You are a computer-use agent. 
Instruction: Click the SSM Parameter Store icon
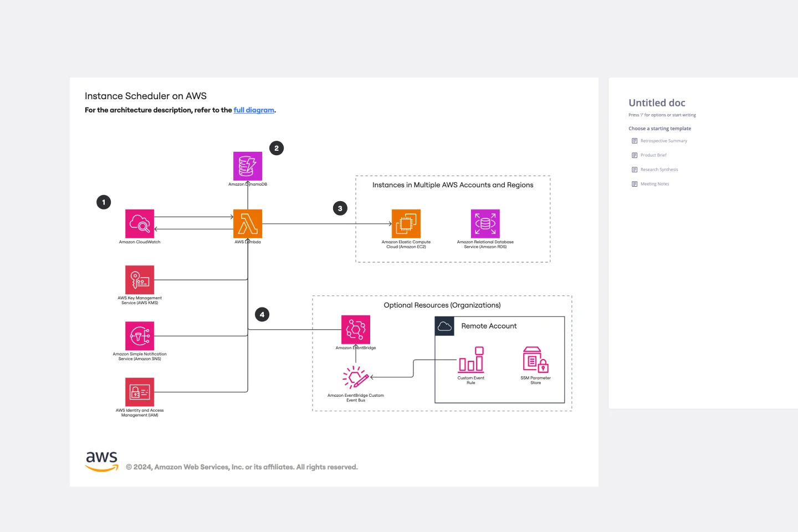[536, 360]
